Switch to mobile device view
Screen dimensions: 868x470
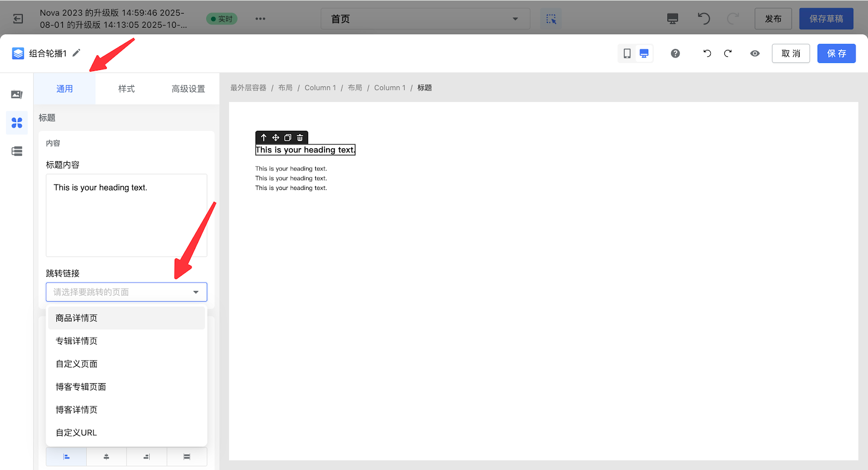(627, 53)
